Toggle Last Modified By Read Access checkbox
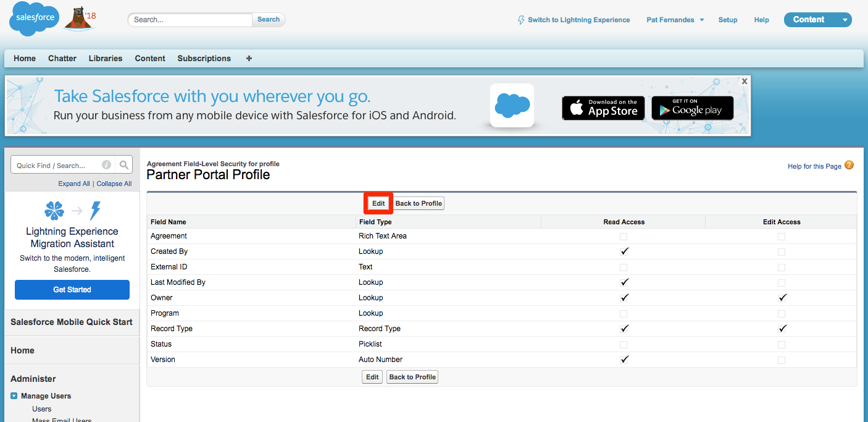Image resolution: width=868 pixels, height=422 pixels. 624,282
